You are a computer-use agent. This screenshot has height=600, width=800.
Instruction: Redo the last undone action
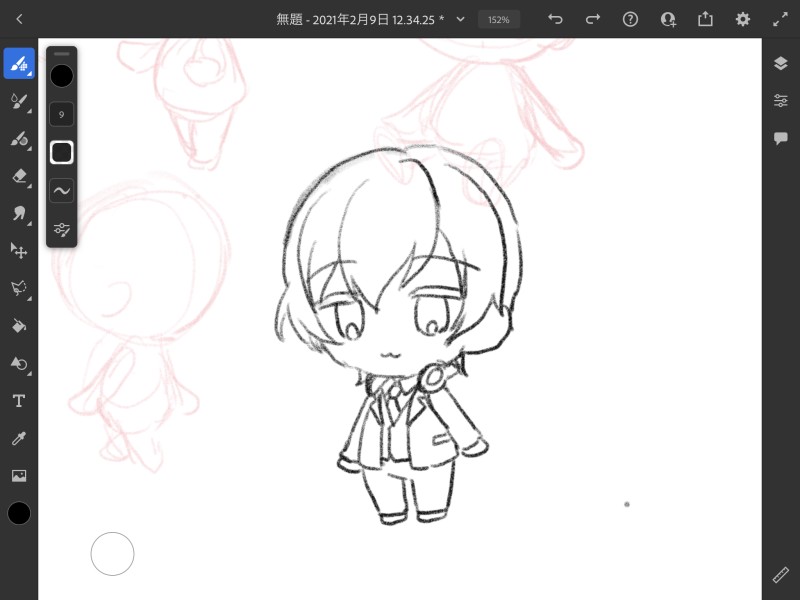[x=593, y=19]
